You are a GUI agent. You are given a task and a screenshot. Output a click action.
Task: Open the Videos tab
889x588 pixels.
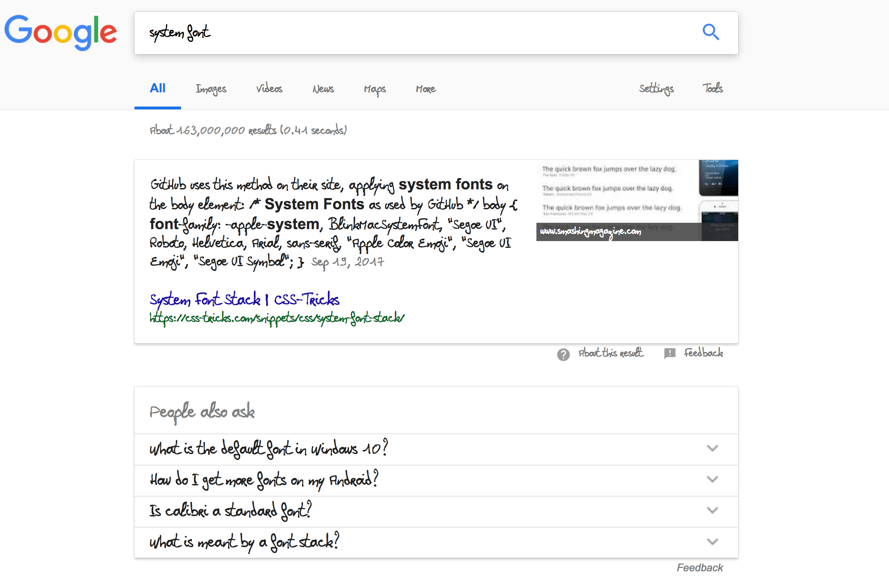[269, 88]
